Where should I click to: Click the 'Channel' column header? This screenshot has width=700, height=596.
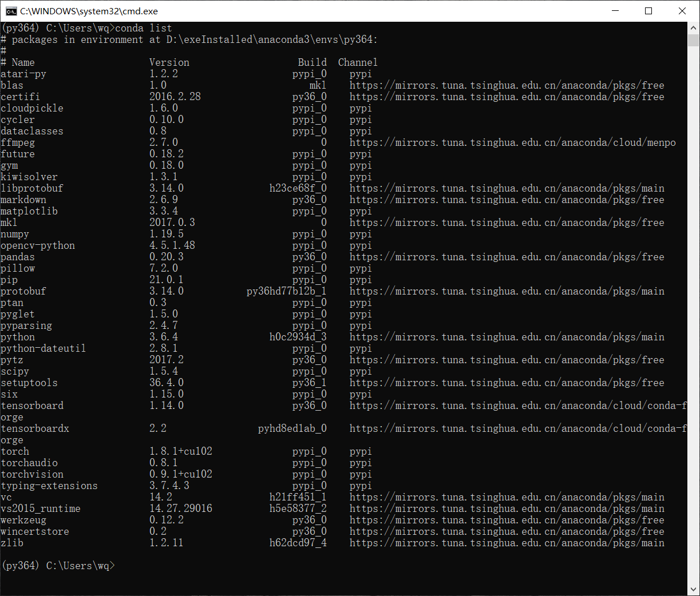(358, 62)
